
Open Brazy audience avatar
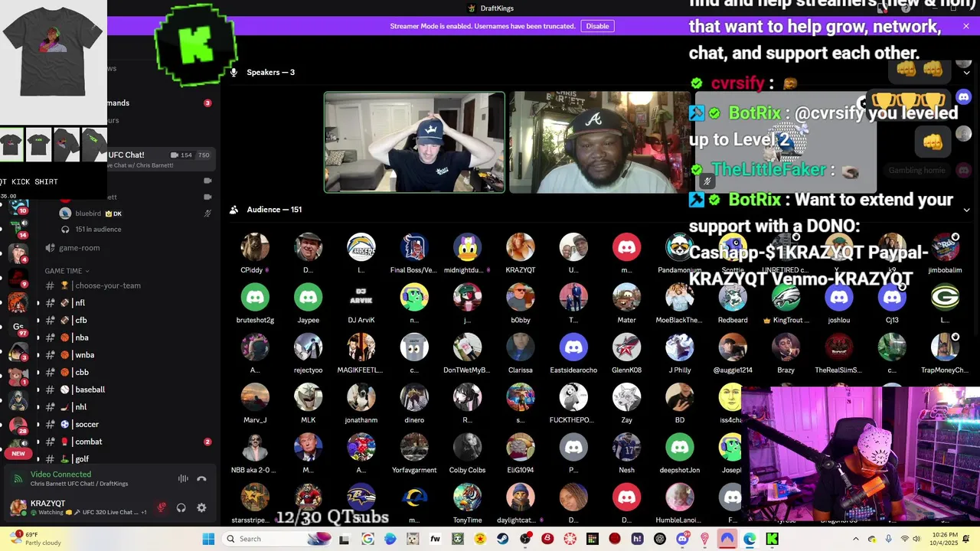tap(786, 347)
